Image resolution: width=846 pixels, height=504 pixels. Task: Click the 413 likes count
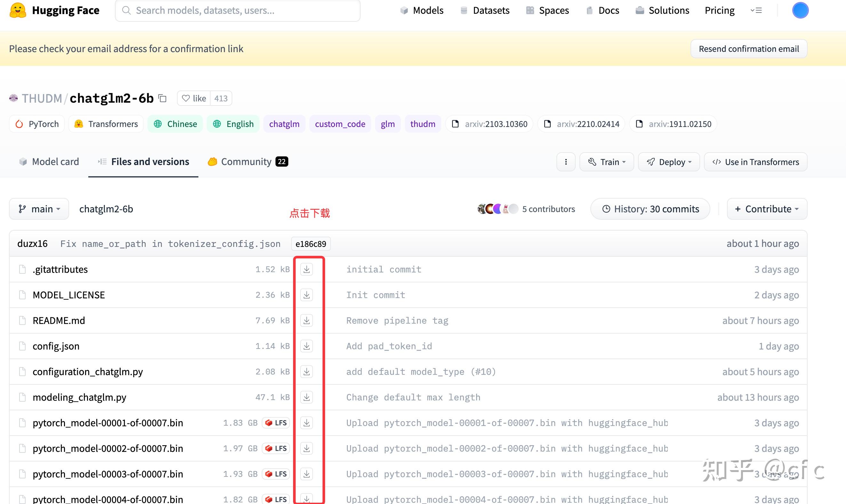pos(221,98)
